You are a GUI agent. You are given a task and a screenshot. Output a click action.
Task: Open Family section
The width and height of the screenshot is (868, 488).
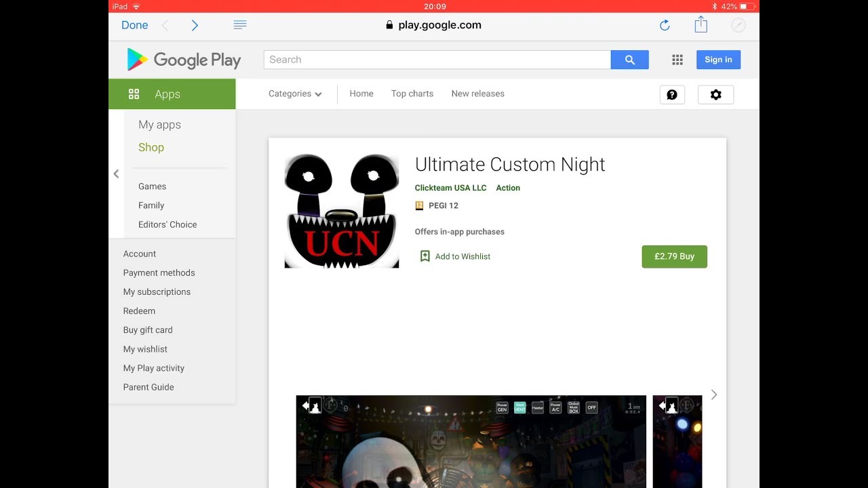pos(151,205)
